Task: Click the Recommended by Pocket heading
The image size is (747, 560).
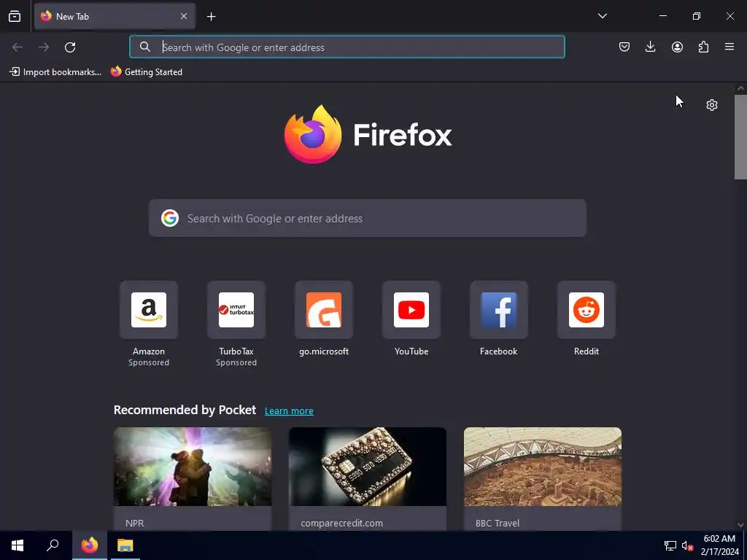Action: [x=185, y=410]
